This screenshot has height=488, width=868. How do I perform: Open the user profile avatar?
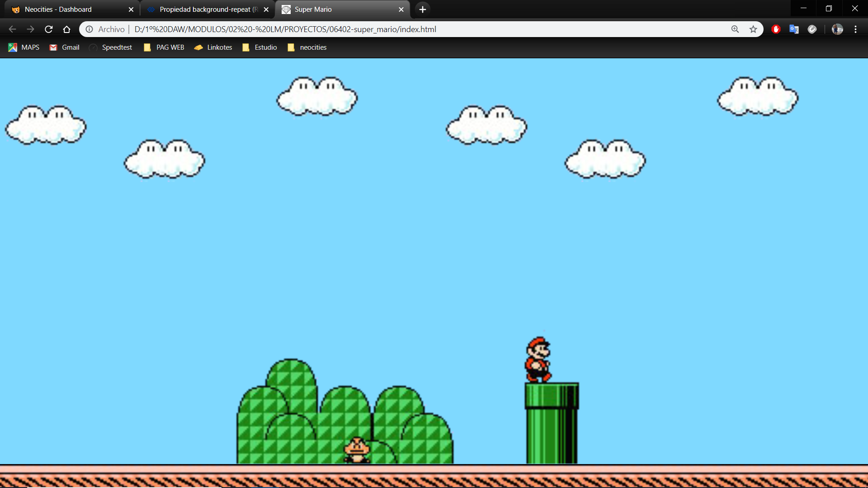pos(837,29)
